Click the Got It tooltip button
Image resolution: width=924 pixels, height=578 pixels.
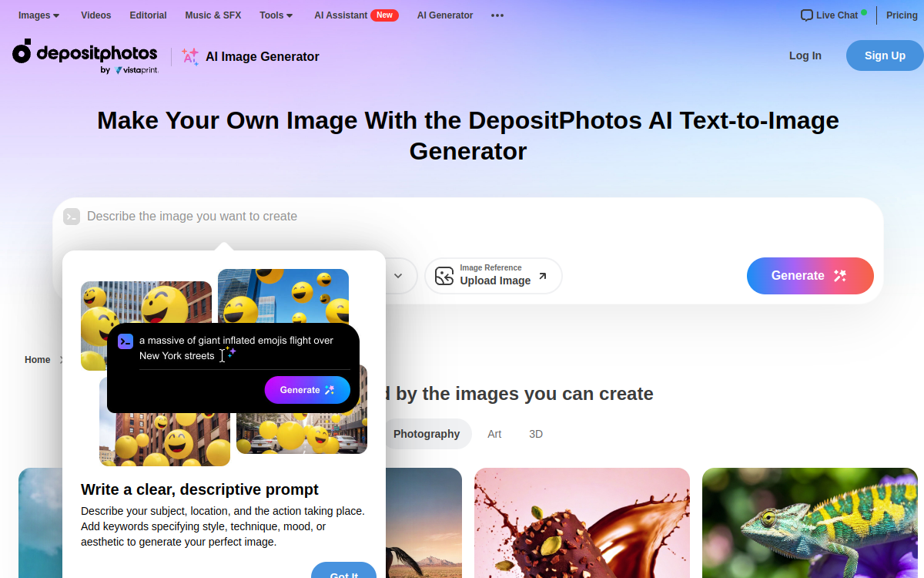[343, 571]
